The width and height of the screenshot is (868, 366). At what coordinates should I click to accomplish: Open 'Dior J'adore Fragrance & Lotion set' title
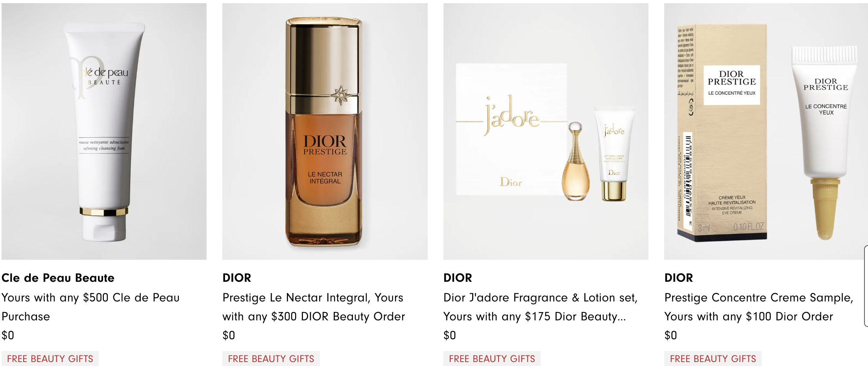click(x=540, y=307)
